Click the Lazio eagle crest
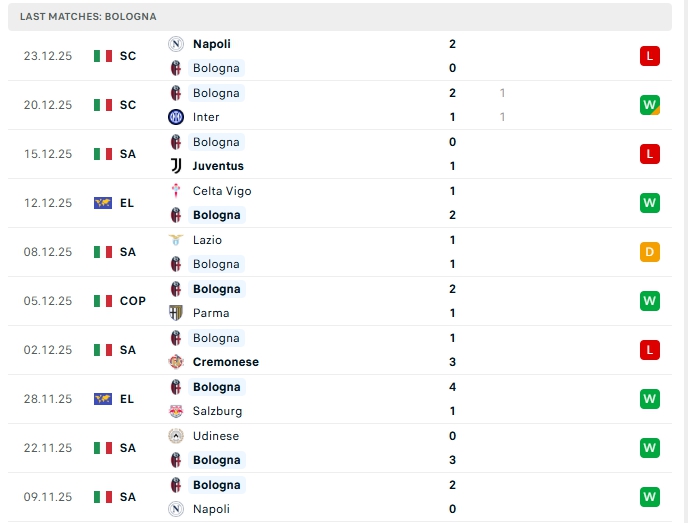Screen dimensions: 688x523 176,240
